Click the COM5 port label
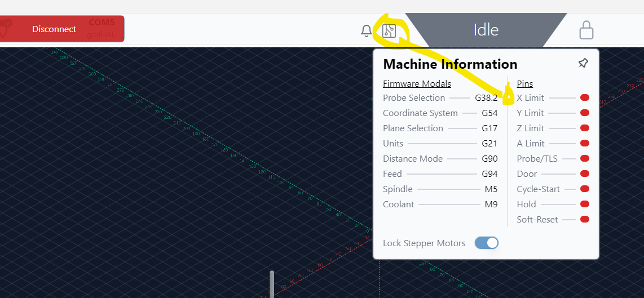 (x=102, y=23)
